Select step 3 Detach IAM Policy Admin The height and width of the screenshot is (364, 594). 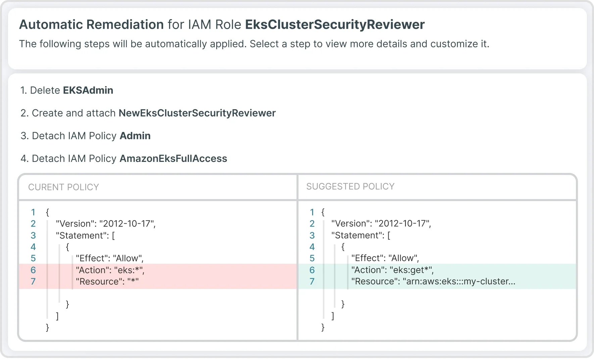pos(86,136)
